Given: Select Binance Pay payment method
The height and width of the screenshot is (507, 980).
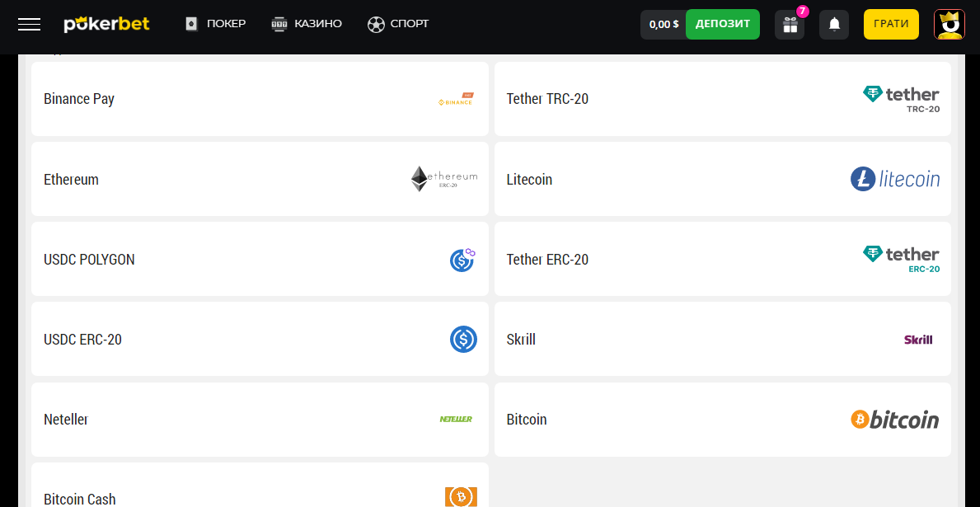Looking at the screenshot, I should click(260, 99).
